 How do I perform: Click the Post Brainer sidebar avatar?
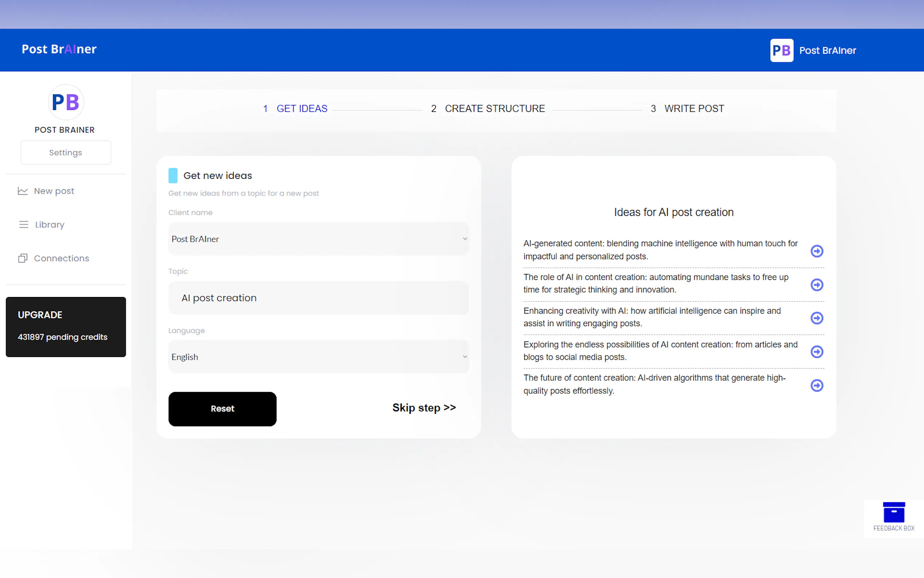pyautogui.click(x=66, y=102)
